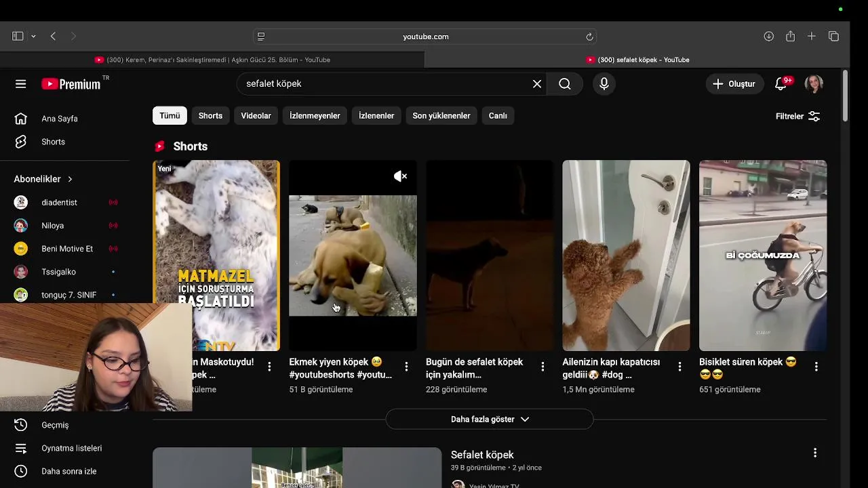This screenshot has height=488, width=868.
Task: Go to Ana Sayfa home icon
Action: tap(21, 119)
